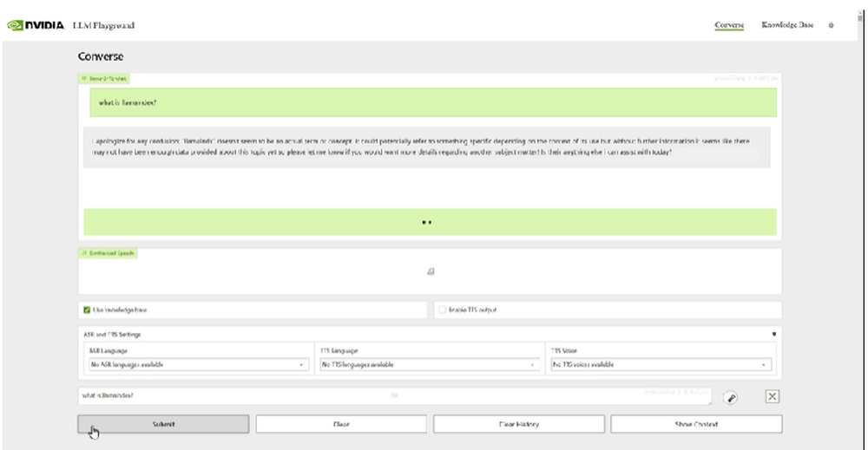Click the chatbot panel label tag
The width and height of the screenshot is (868, 450).
[104, 79]
